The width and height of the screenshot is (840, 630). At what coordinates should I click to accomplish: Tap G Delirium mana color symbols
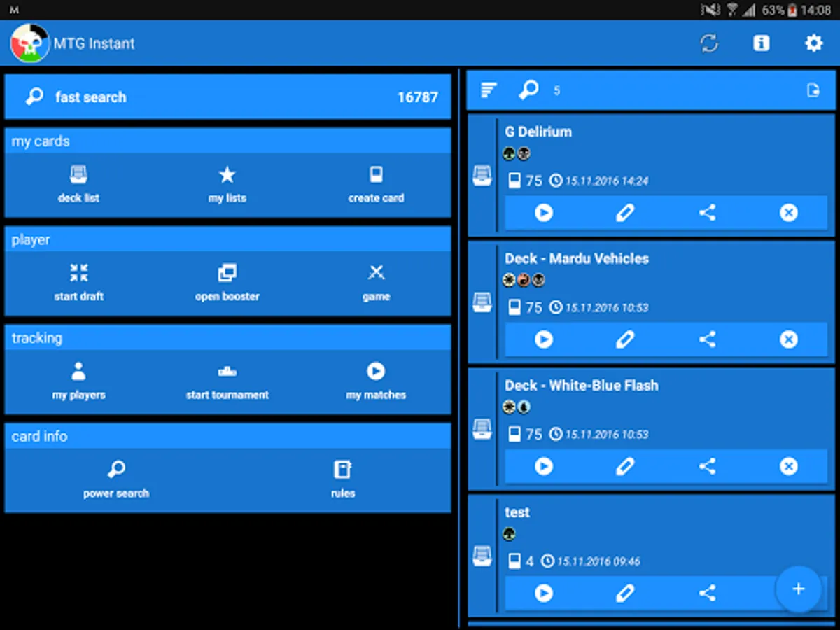click(x=517, y=153)
